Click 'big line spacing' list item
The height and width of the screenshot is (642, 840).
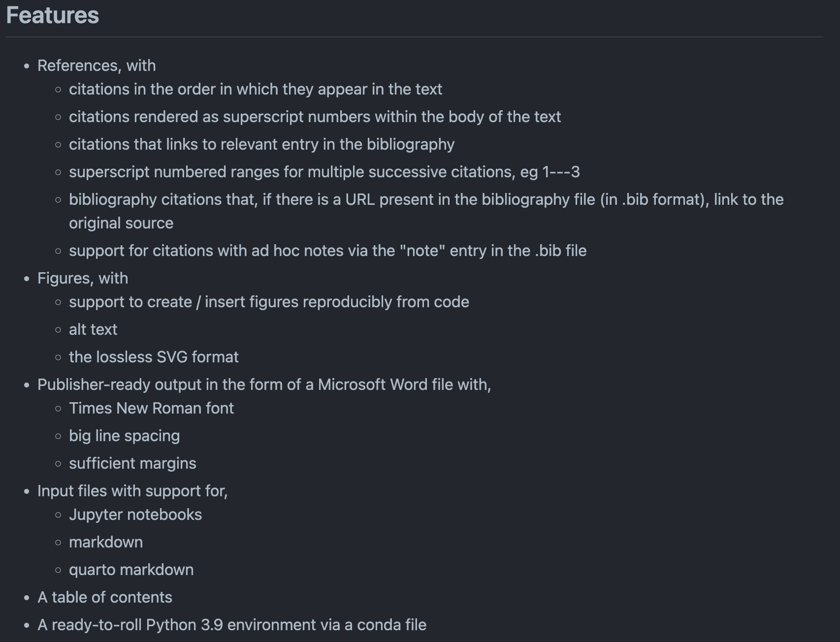[x=124, y=436]
